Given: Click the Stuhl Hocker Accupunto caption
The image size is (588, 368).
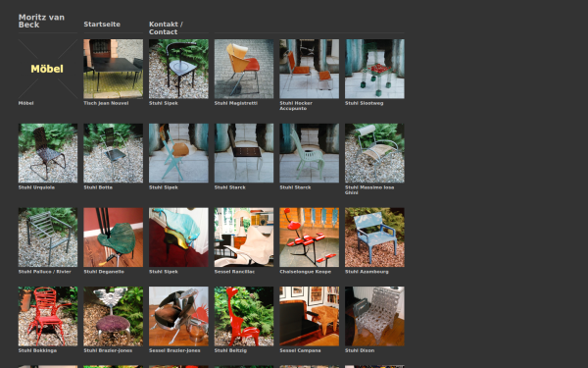Looking at the screenshot, I should point(296,106).
